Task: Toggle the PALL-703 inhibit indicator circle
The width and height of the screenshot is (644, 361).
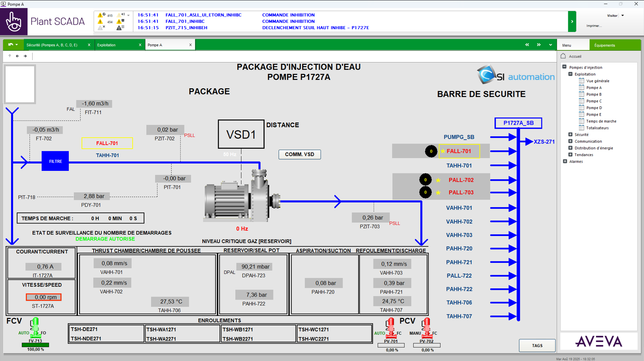Action: [x=425, y=192]
